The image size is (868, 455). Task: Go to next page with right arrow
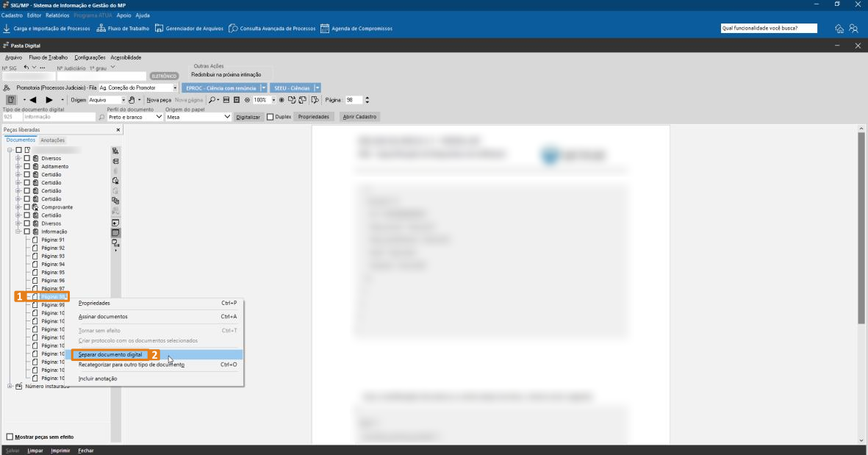(49, 100)
